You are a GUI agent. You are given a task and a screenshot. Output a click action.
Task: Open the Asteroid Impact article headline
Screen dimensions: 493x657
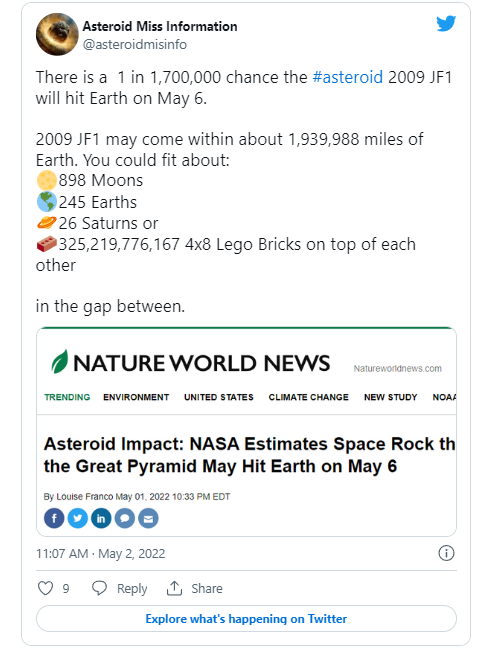click(x=249, y=455)
